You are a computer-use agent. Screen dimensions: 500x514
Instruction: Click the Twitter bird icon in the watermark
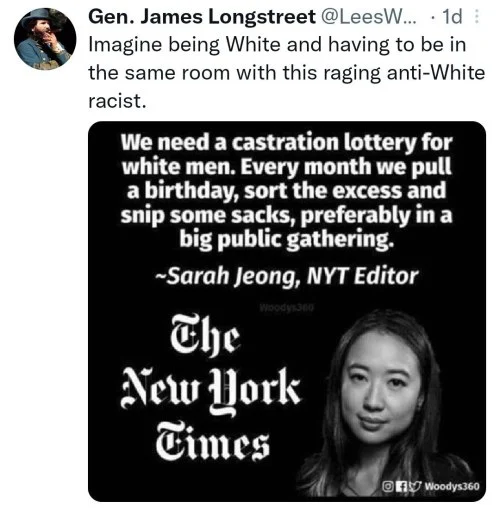click(414, 486)
